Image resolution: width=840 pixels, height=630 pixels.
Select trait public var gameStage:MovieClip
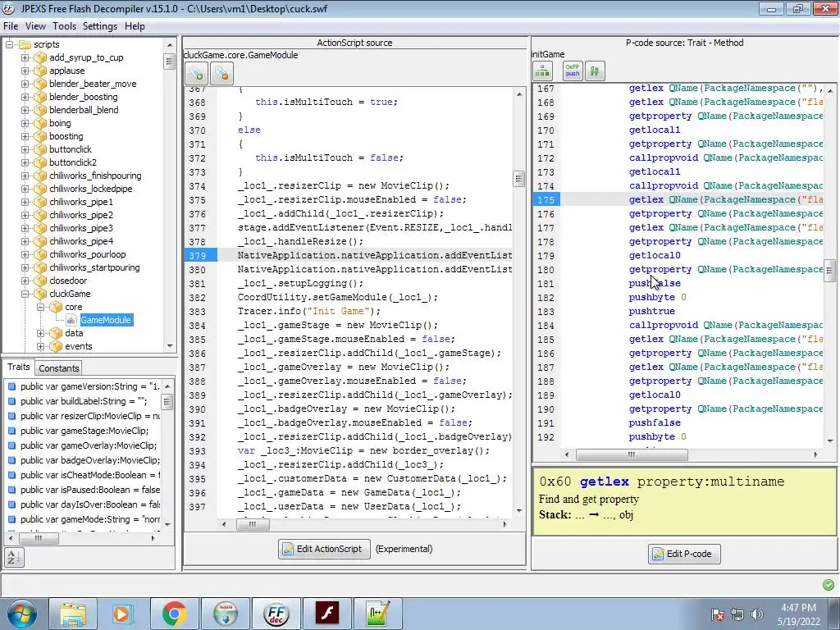pyautogui.click(x=84, y=431)
